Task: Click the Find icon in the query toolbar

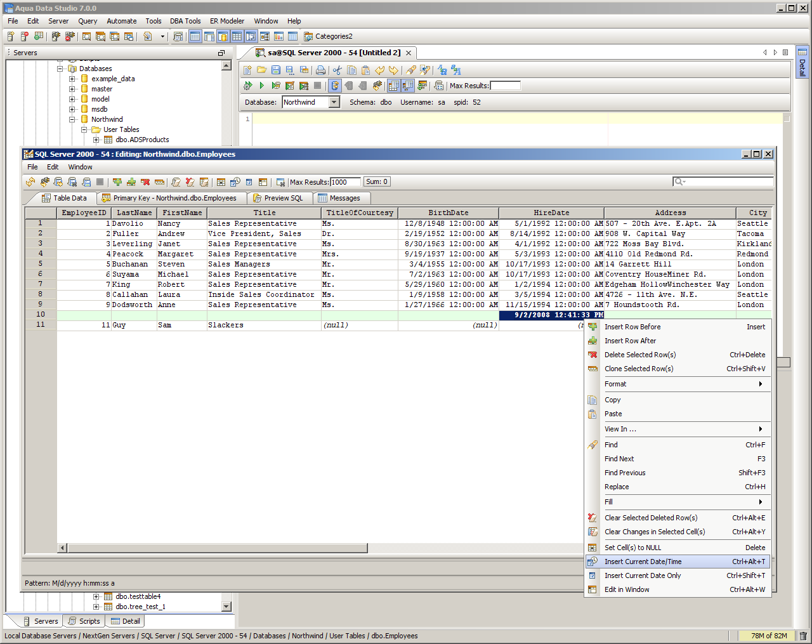Action: pyautogui.click(x=411, y=70)
